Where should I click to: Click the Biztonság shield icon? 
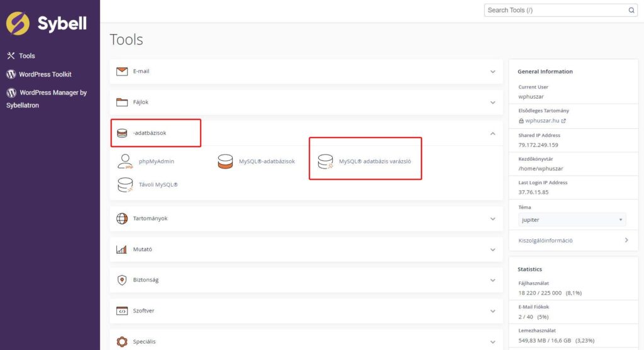[x=122, y=280]
